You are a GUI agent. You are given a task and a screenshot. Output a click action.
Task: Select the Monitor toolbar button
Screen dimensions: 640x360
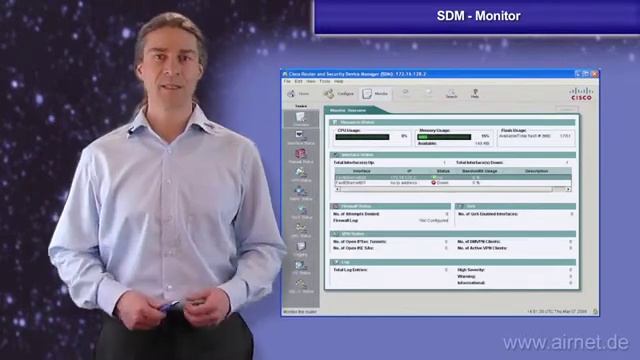[376, 94]
